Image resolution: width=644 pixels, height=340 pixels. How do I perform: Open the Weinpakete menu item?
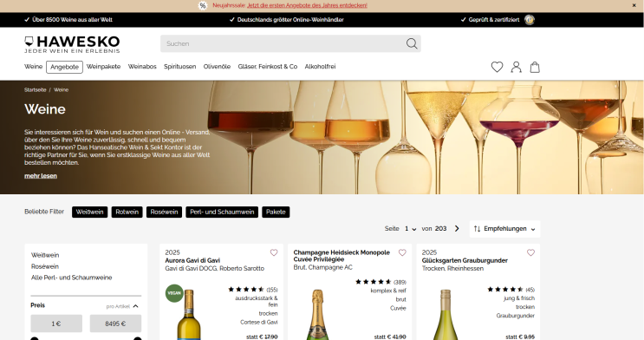click(x=103, y=67)
